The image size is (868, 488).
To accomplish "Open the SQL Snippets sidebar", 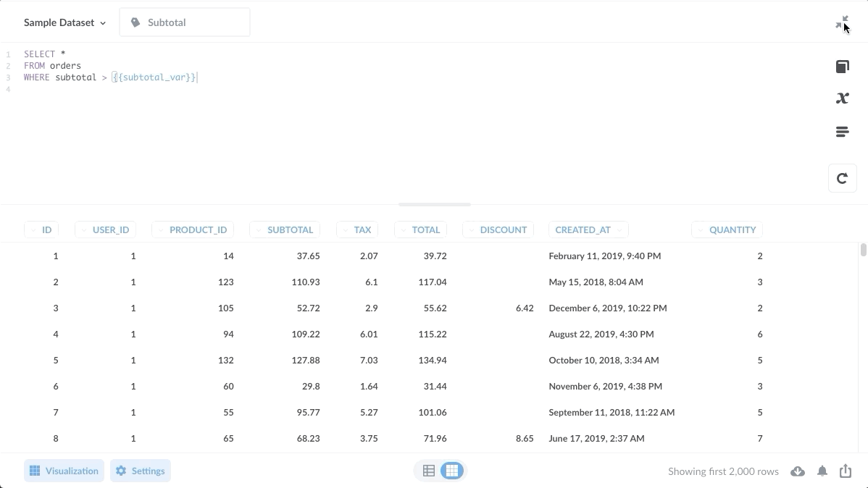I will tap(842, 131).
